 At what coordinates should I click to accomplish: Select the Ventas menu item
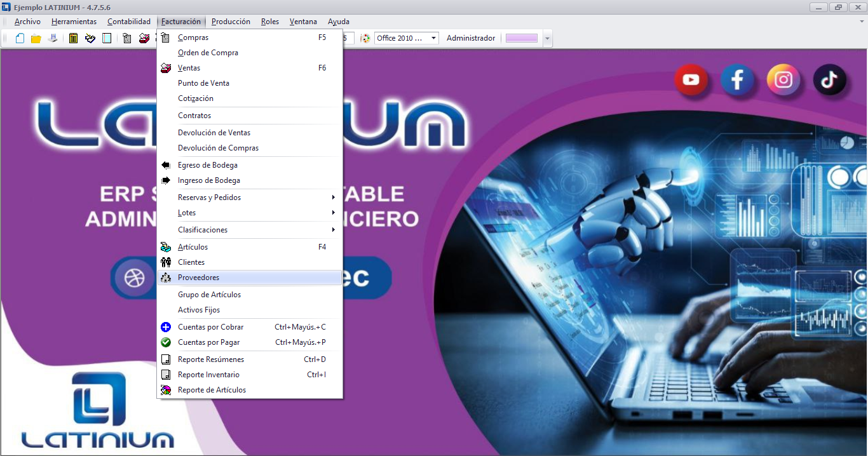189,68
